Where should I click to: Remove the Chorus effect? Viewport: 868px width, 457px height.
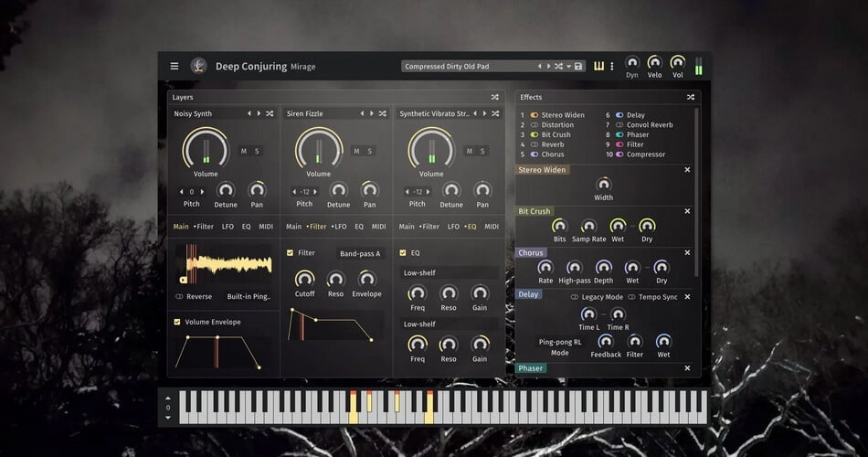pyautogui.click(x=687, y=252)
